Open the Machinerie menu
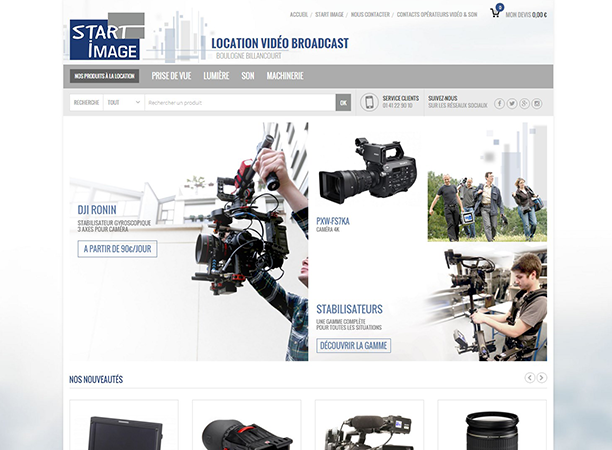 coord(285,76)
